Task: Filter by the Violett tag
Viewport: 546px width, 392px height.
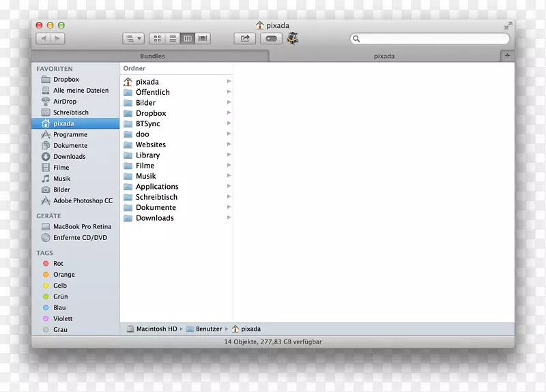Action: [x=75, y=318]
